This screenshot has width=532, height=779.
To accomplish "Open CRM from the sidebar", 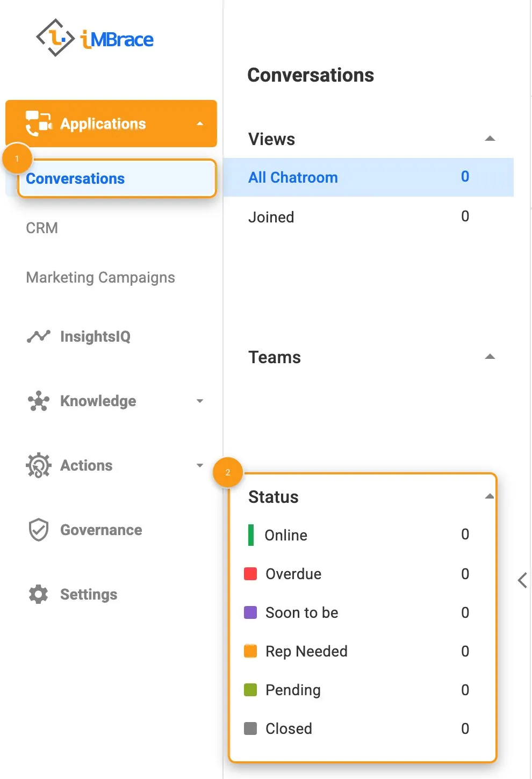I will 42,228.
